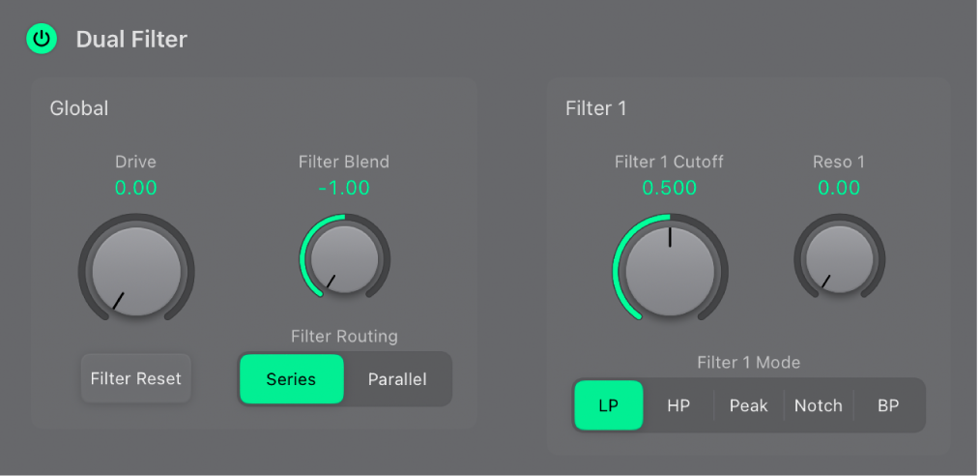This screenshot has height=476, width=980.
Task: Switch Filter 1 mode to Notch
Action: point(818,405)
